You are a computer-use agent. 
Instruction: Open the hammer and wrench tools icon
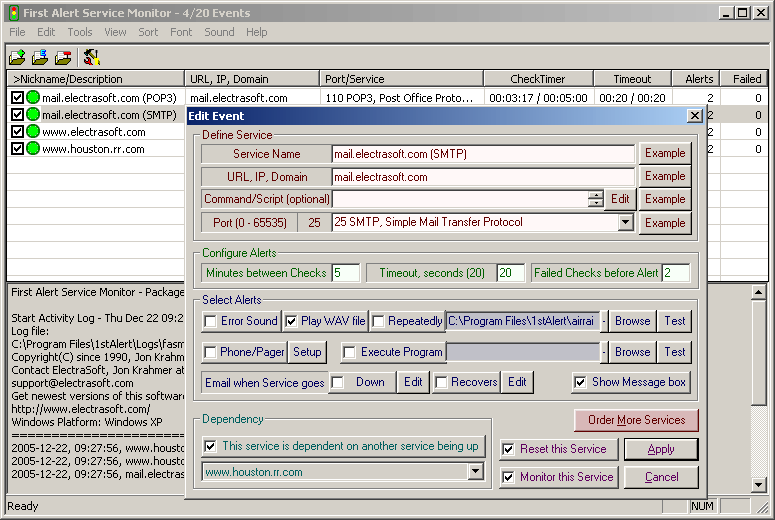click(x=91, y=57)
